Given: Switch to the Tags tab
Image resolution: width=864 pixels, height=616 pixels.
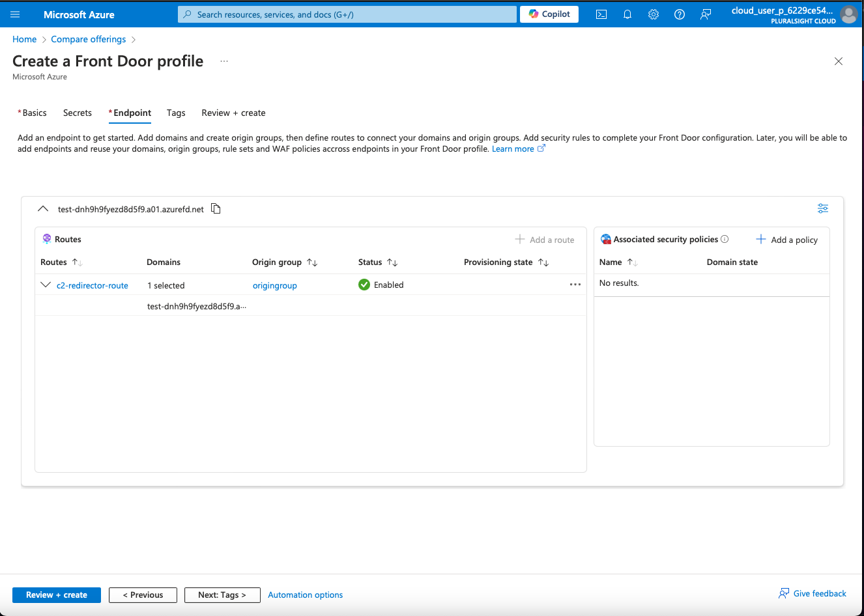Looking at the screenshot, I should pos(176,113).
